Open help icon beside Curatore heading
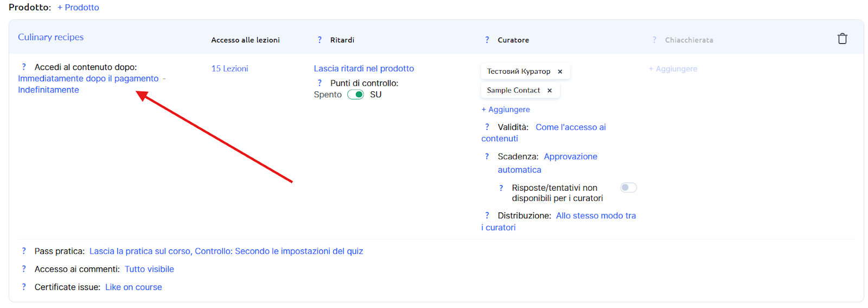This screenshot has width=868, height=308. coord(487,40)
